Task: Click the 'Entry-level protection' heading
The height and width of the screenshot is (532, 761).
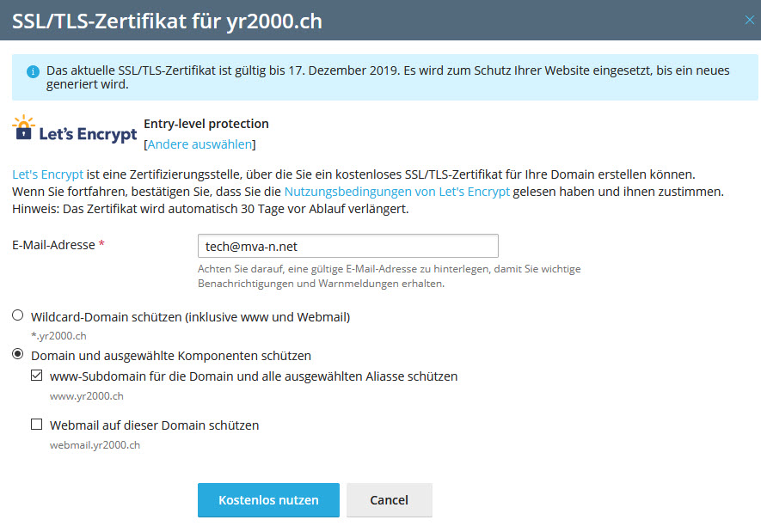Action: coord(206,124)
